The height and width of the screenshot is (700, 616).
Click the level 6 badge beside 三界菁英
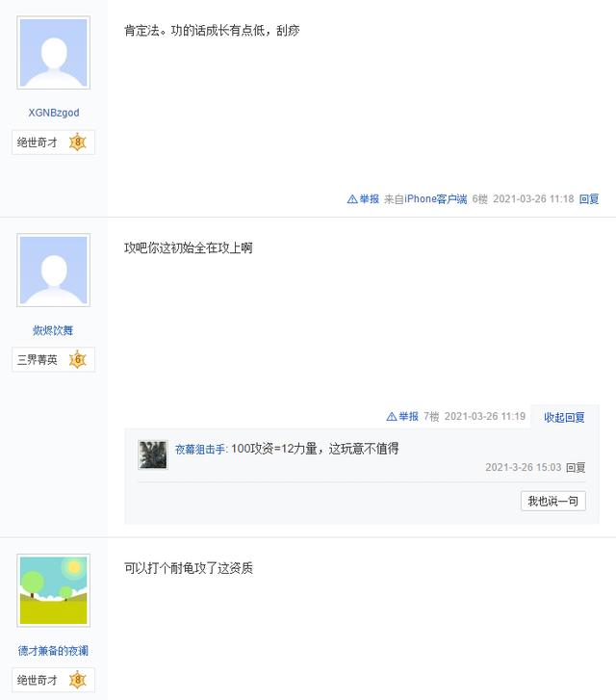point(78,360)
